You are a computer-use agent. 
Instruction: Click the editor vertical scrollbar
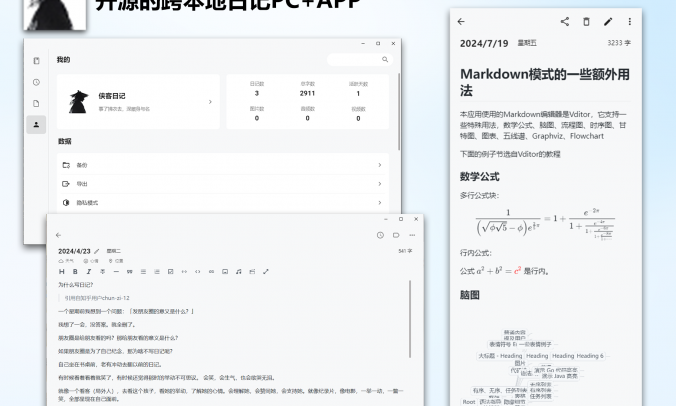[x=410, y=319]
